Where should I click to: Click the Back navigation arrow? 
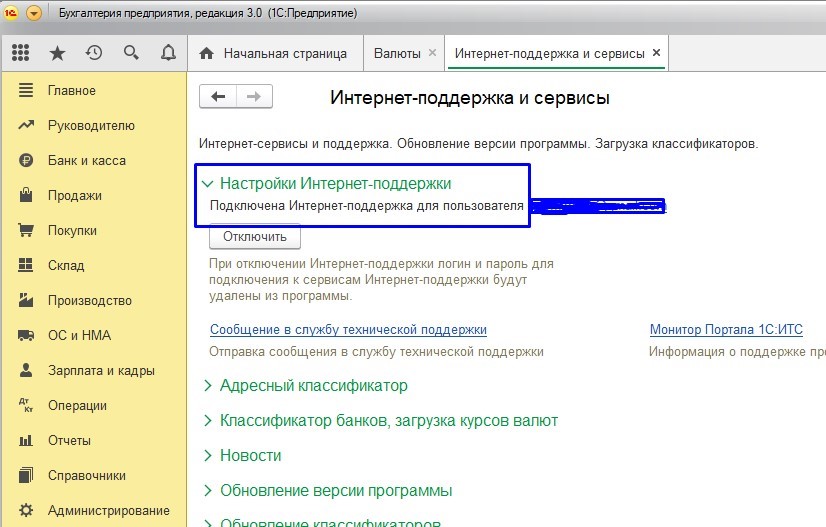click(218, 96)
